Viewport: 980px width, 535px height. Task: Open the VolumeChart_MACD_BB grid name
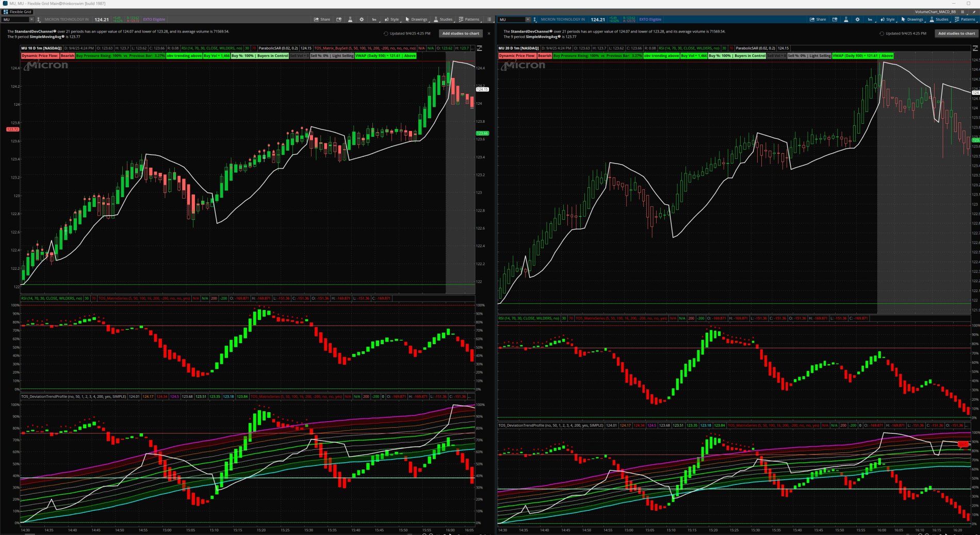pyautogui.click(x=935, y=12)
